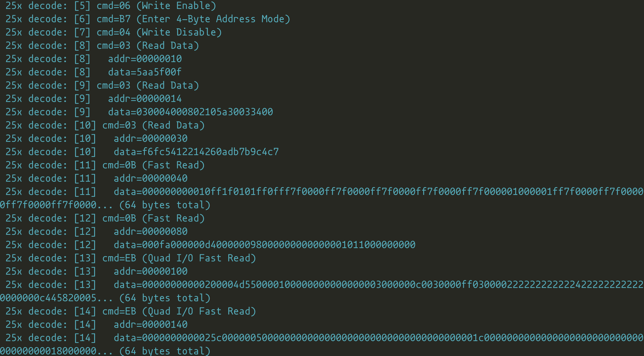Click the data=5aa5f00f value
The width and height of the screenshot is (644, 356).
[x=145, y=72]
